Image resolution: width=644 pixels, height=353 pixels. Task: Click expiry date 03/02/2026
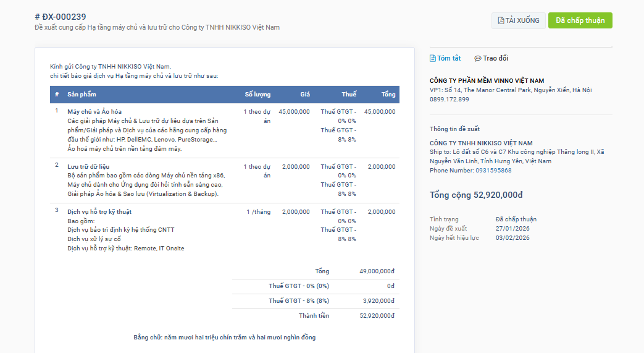tap(512, 238)
